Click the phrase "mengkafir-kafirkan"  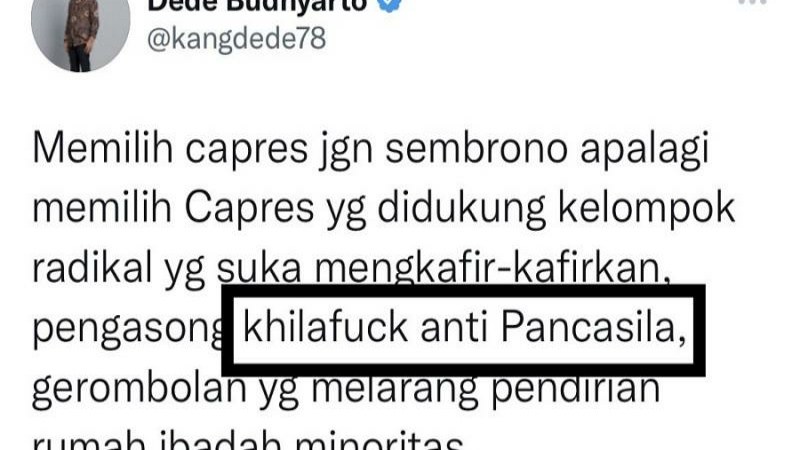[x=490, y=270]
